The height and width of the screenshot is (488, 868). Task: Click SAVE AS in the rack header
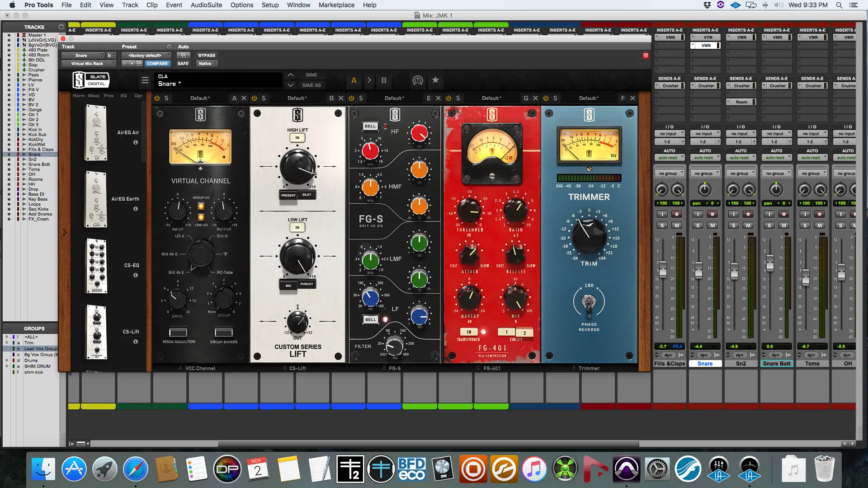[x=311, y=85]
